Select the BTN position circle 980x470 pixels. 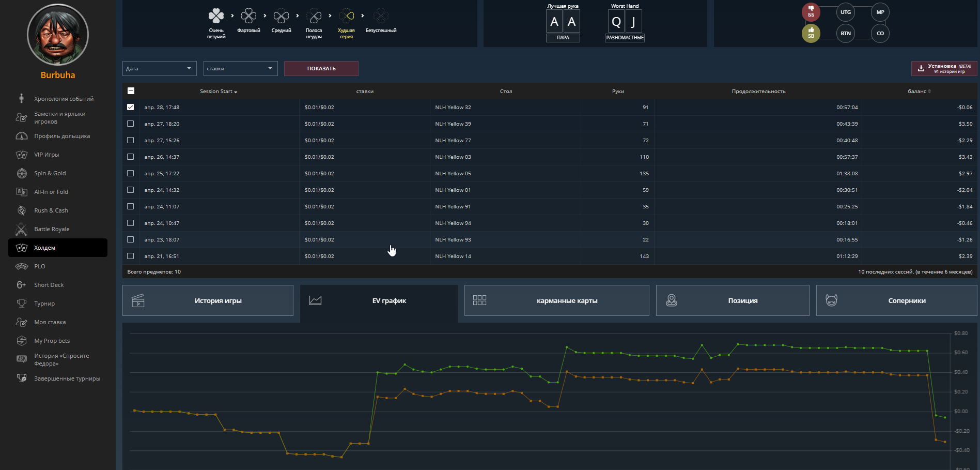pos(846,34)
